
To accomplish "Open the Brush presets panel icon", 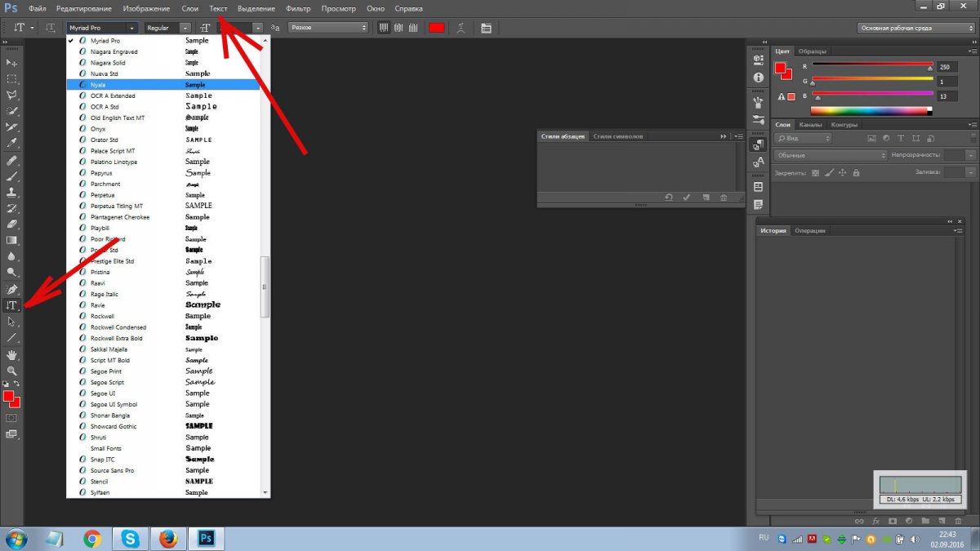I will point(759,119).
